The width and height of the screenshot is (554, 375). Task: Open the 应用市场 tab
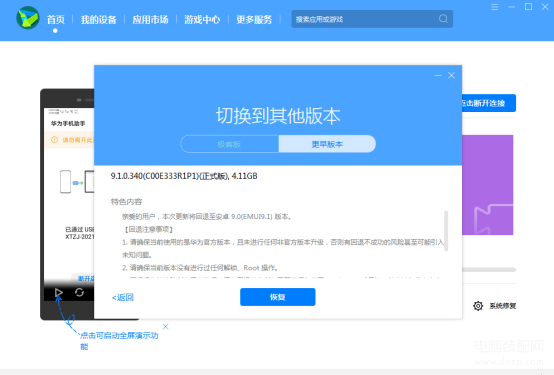tap(150, 19)
